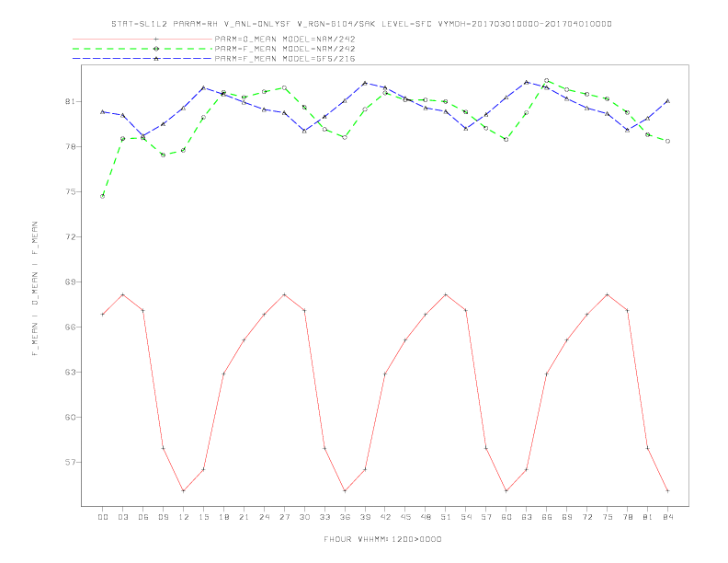Click the green dashed legend line sample

click(x=142, y=49)
